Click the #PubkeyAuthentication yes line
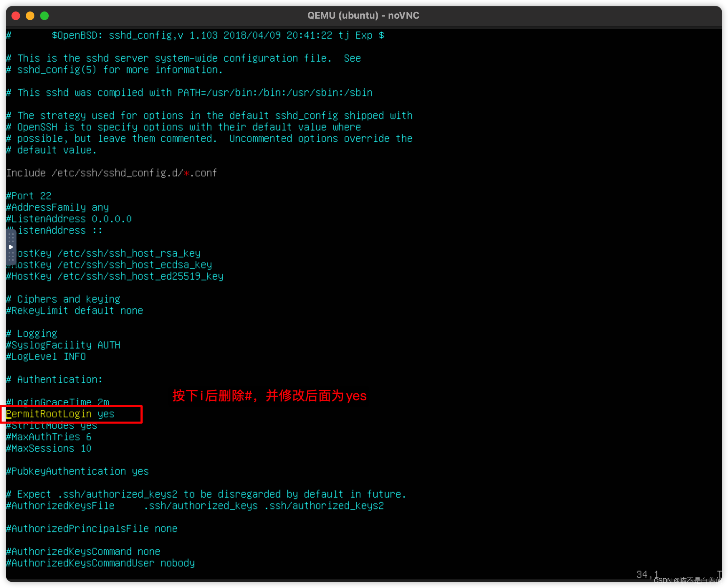 [x=77, y=471]
